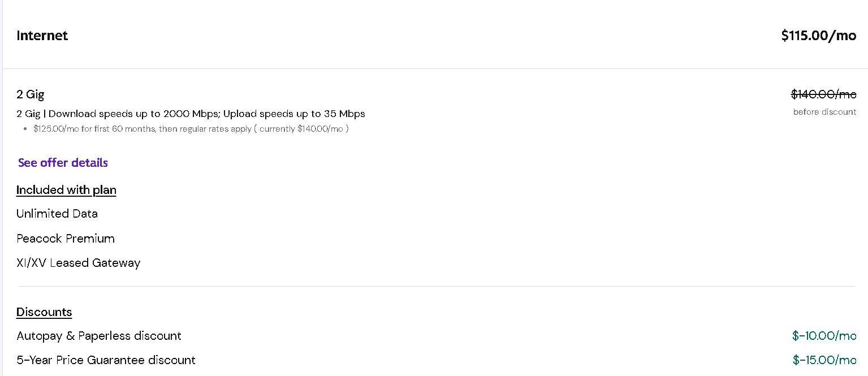Click the Included with plan heading
Screen dimensions: 868x376
[66, 190]
